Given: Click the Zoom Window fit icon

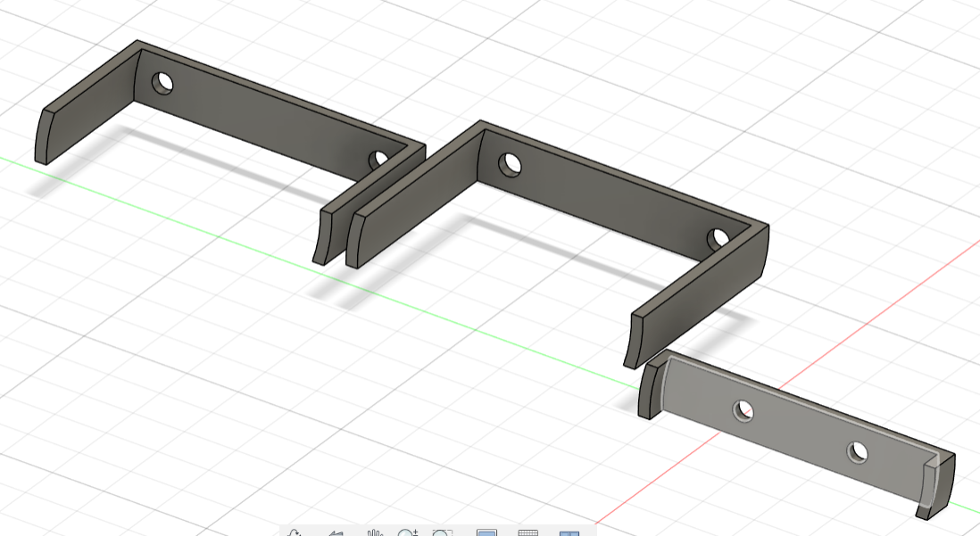Looking at the screenshot, I should click(442, 532).
